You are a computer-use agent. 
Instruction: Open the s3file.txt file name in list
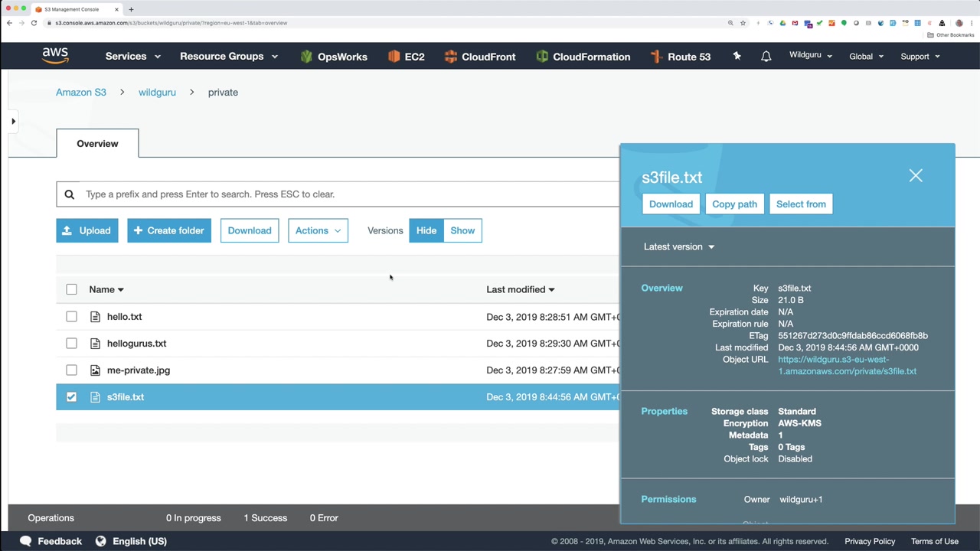click(126, 397)
